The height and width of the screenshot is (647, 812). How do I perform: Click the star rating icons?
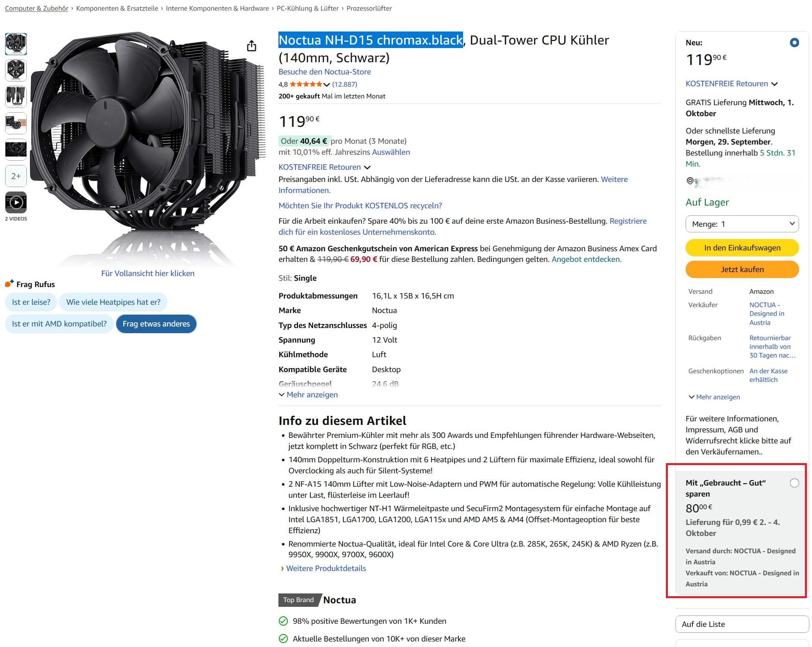tap(306, 84)
